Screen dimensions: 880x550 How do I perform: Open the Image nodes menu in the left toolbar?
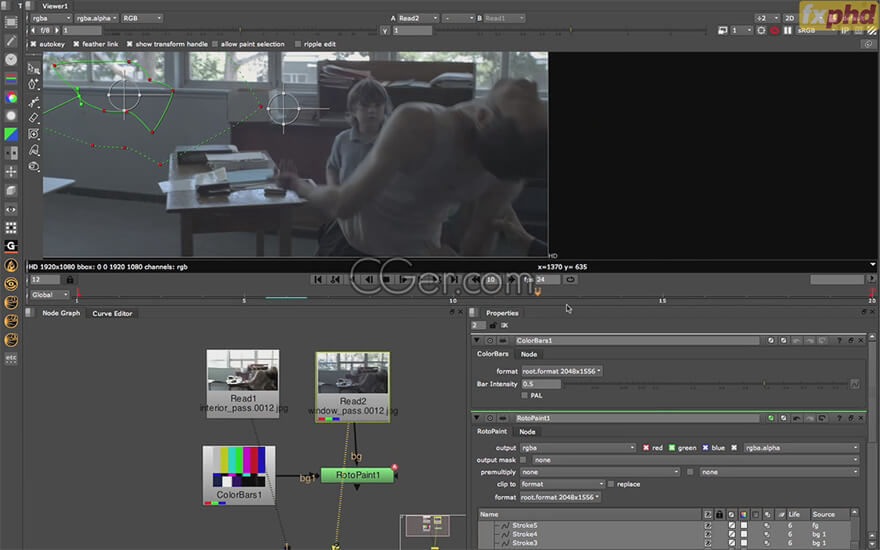[x=11, y=22]
